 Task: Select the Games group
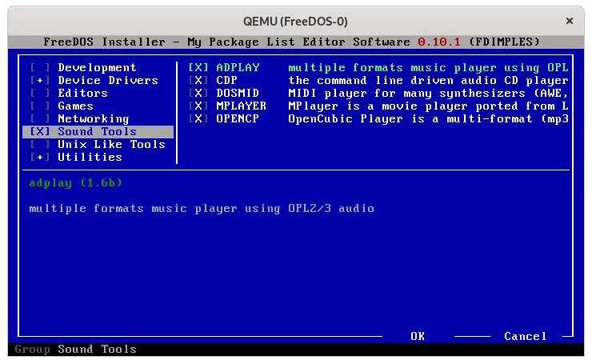(75, 106)
